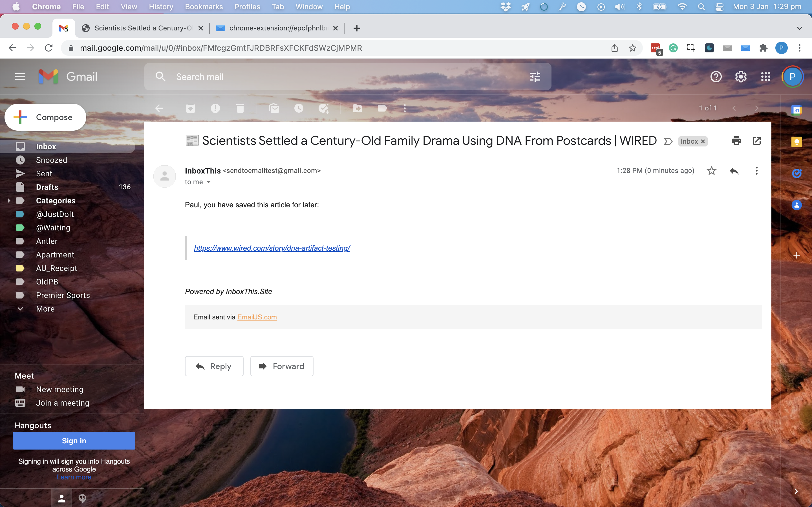Print the email using the printer icon
The width and height of the screenshot is (812, 507).
click(x=736, y=141)
